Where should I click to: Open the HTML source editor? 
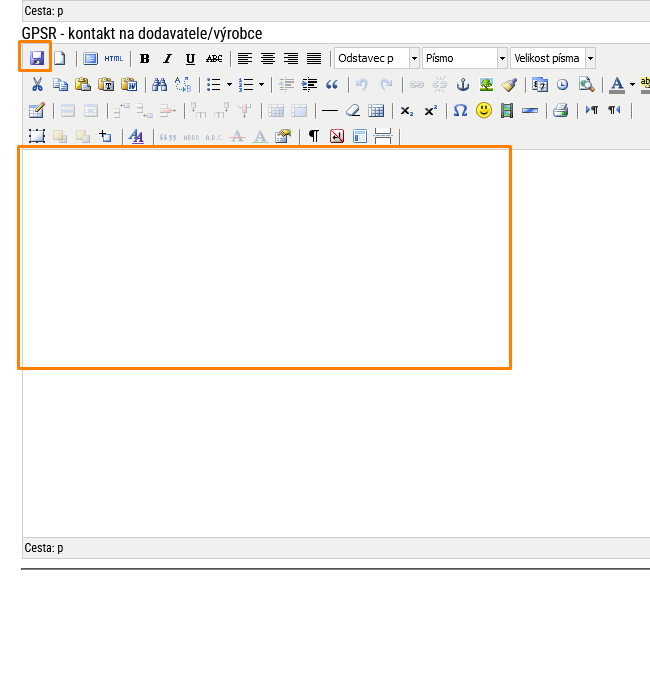coord(114,58)
